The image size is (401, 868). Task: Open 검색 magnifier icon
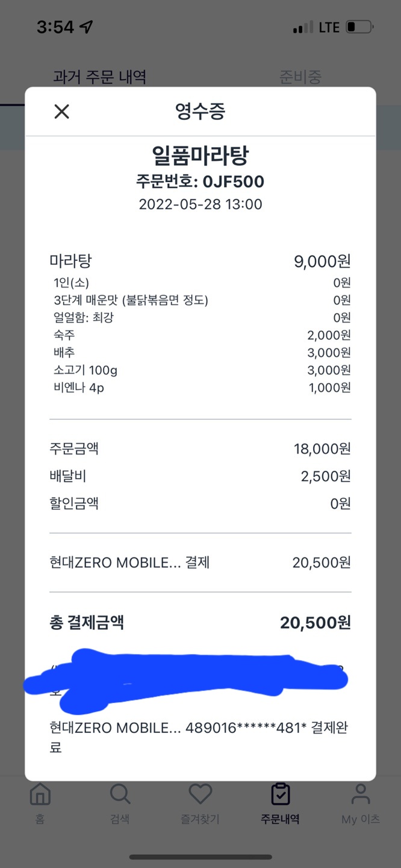(120, 794)
